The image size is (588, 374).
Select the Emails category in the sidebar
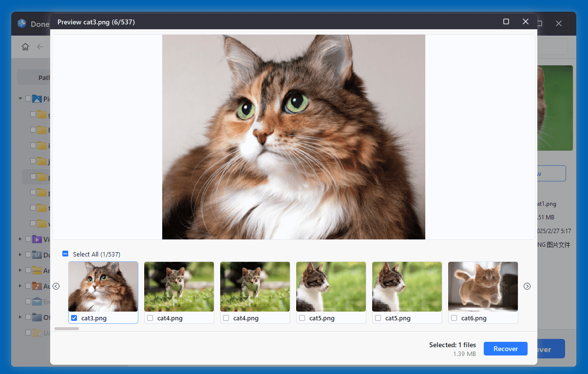pos(37,301)
